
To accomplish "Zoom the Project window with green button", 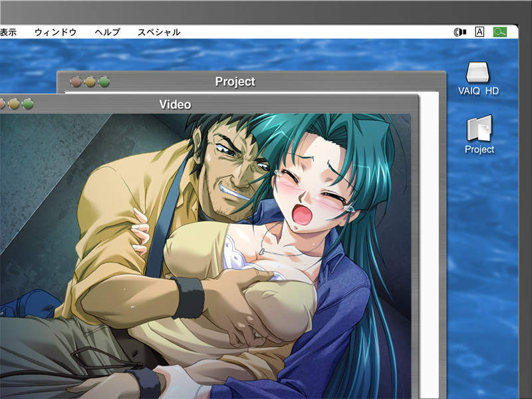I will coord(104,81).
